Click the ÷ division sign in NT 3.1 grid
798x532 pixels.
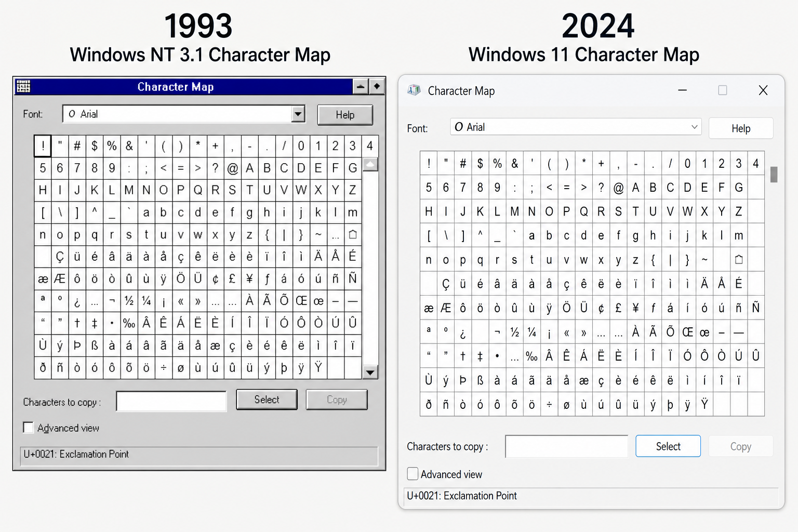point(164,367)
